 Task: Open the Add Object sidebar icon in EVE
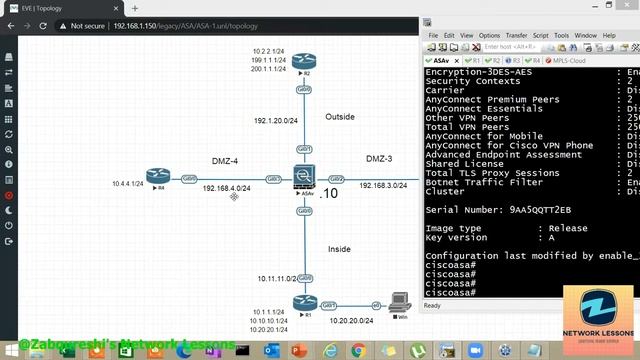coord(9,57)
